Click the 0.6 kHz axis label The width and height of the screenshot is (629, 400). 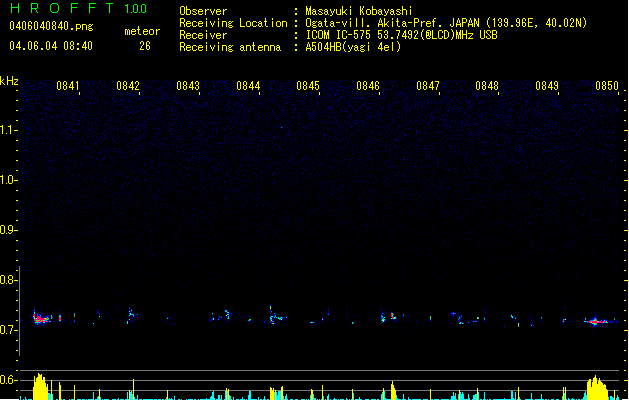click(8, 380)
